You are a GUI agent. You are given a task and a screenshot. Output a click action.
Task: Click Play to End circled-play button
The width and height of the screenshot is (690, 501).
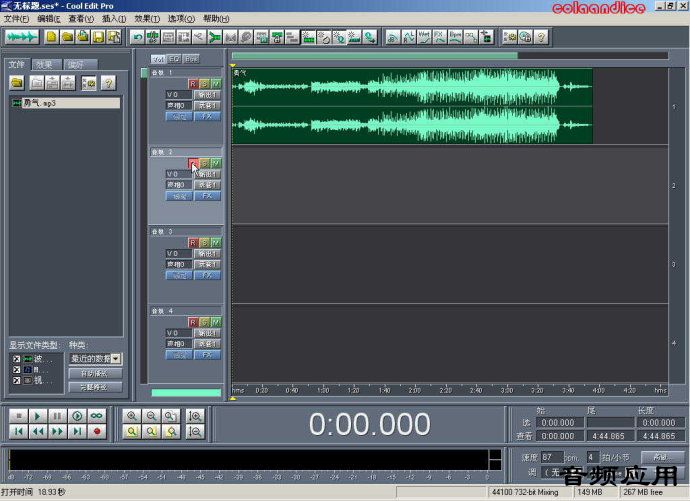click(77, 416)
